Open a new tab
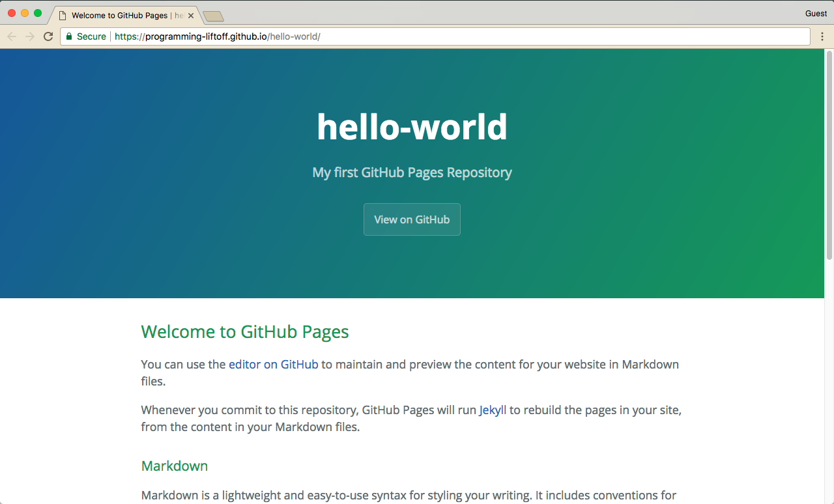 coord(213,16)
